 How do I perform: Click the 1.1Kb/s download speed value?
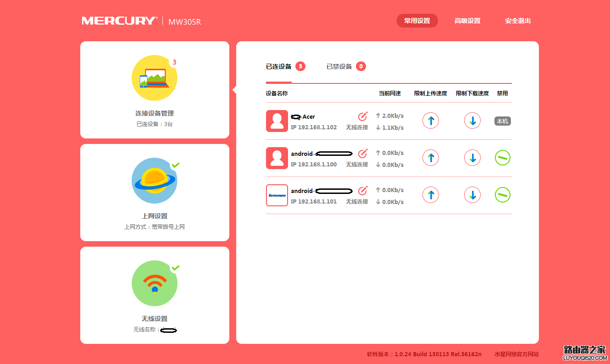[393, 127]
